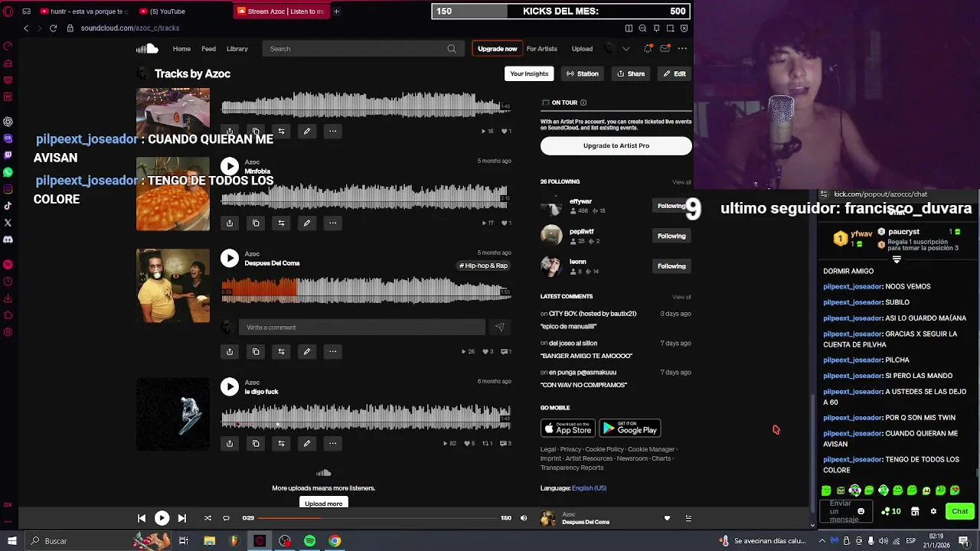Open the Home tab on SoundCloud
This screenshot has height=551, width=980.
click(181, 49)
